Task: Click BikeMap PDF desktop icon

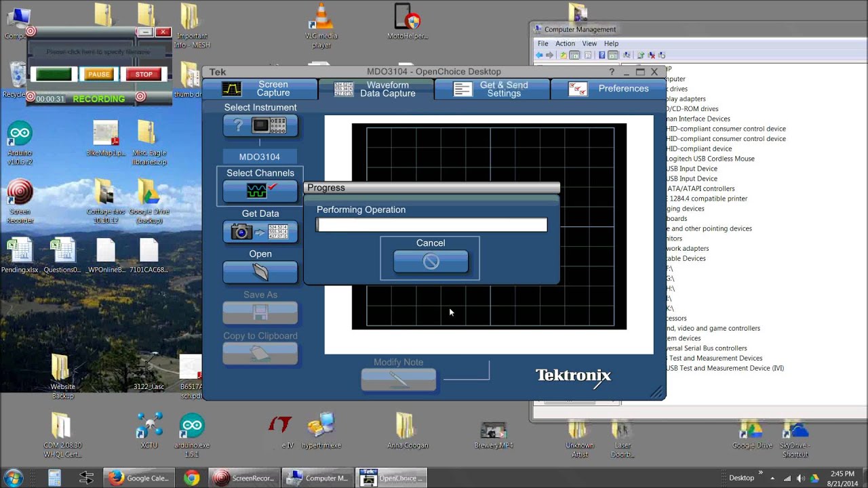Action: click(106, 138)
